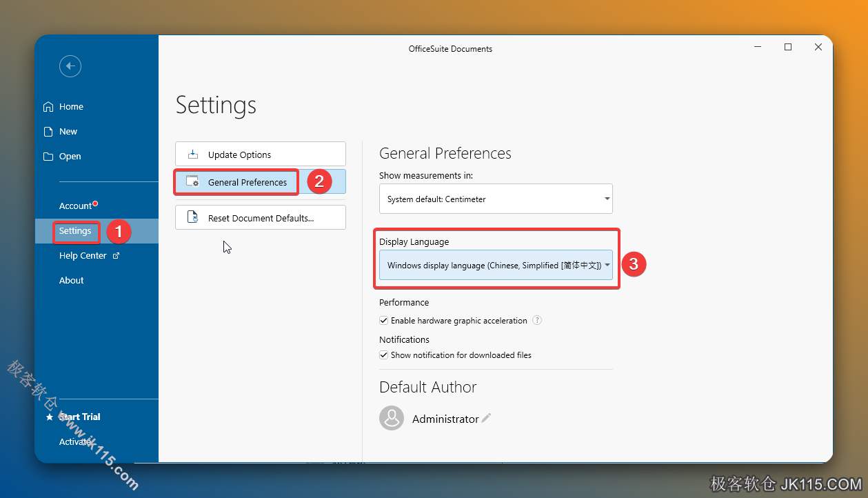The image size is (868, 498).
Task: Open Help Center external link
Action: [x=90, y=256]
